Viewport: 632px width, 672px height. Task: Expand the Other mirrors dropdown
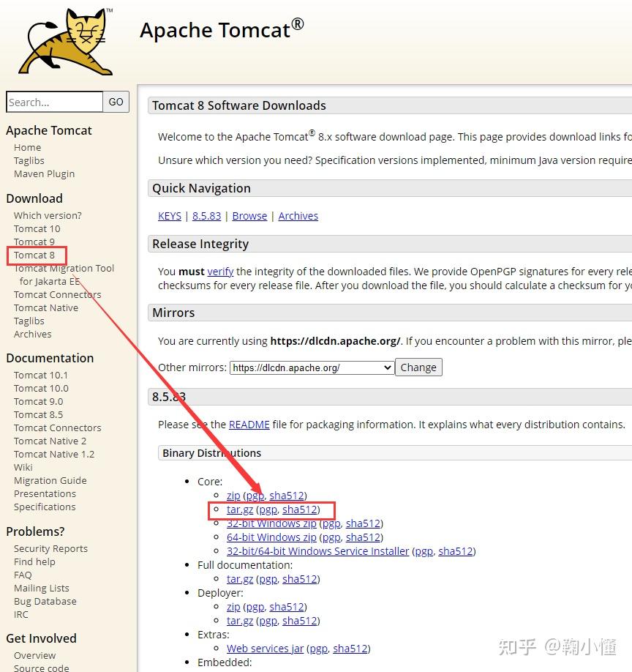click(x=312, y=367)
